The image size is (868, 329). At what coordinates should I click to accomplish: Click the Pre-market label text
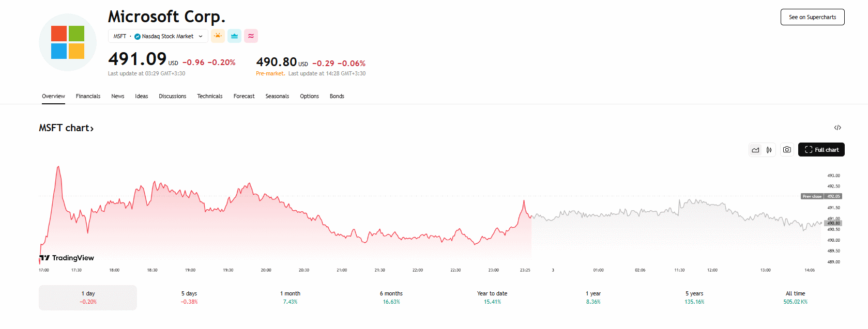(270, 73)
